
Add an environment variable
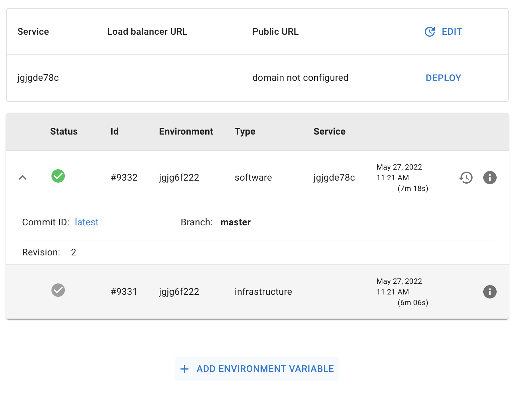[x=257, y=369]
